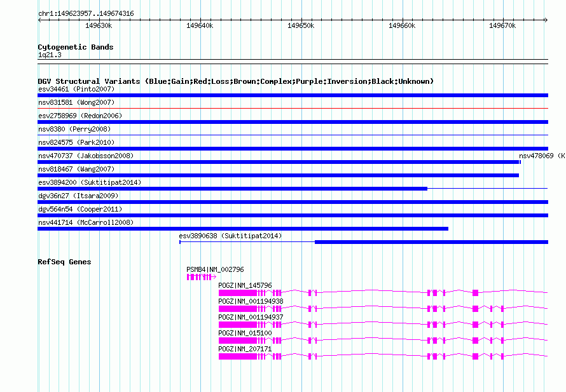
Task: Open dgv36n27 (Itsara2009) label
Action: [78, 196]
